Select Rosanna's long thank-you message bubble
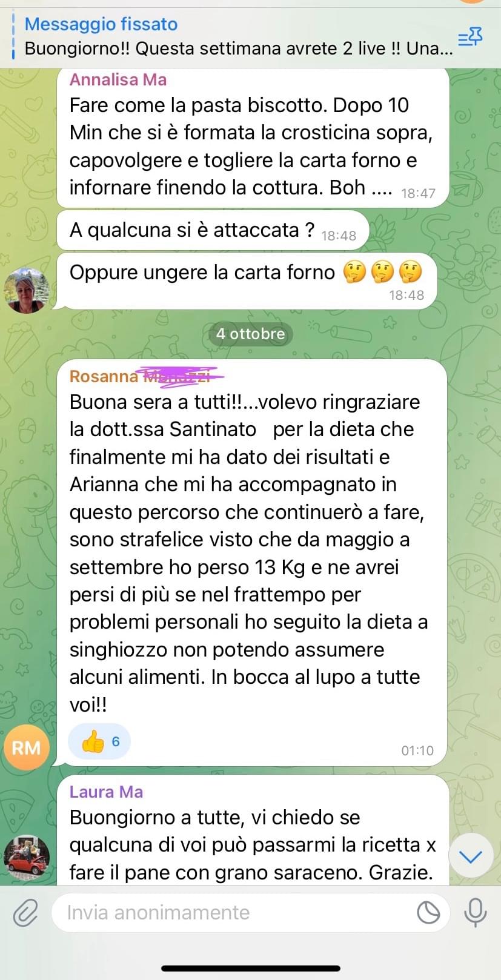 (252, 562)
